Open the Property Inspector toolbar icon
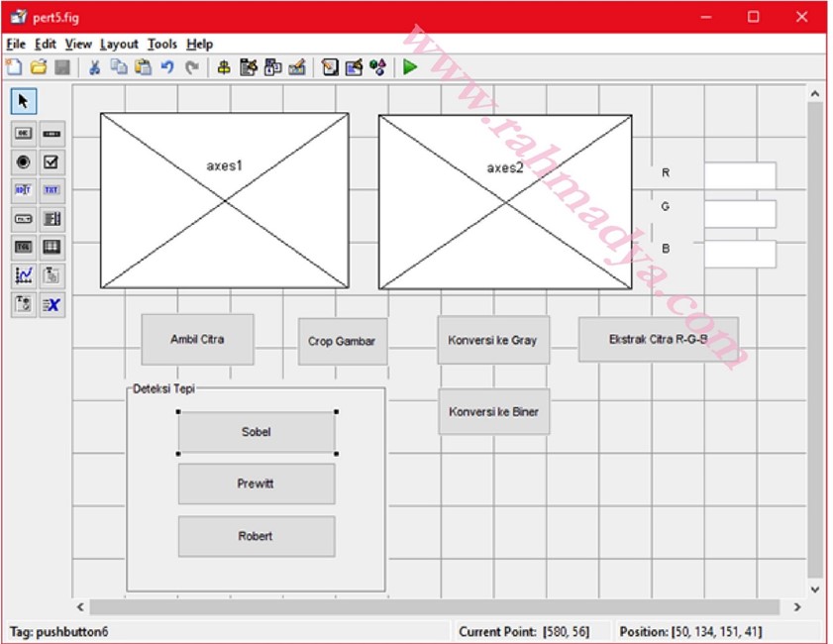Screen dimensions: 833x644 (354, 67)
